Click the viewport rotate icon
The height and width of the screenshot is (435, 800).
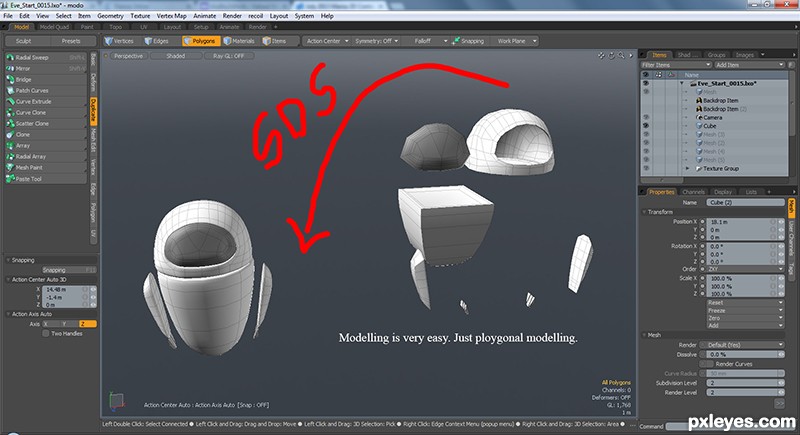coord(611,56)
